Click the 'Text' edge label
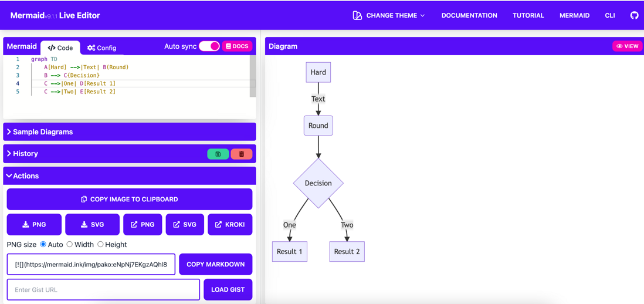Screen dimensions: 644x304 (318, 99)
